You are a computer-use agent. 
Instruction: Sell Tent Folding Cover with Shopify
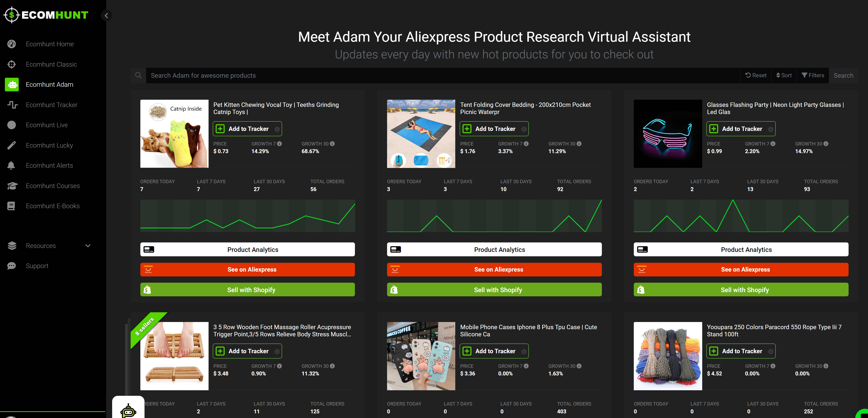pos(494,290)
